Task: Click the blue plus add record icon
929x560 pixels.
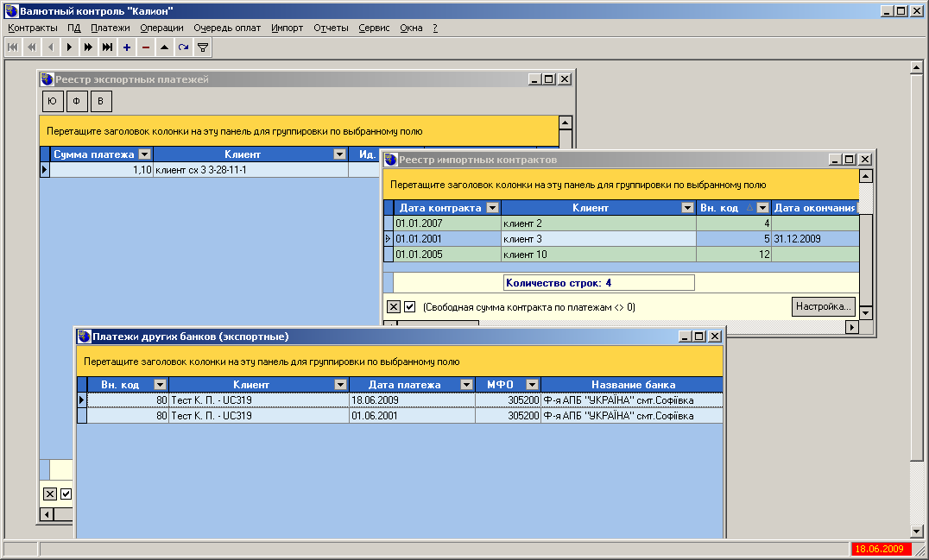Action: 126,47
